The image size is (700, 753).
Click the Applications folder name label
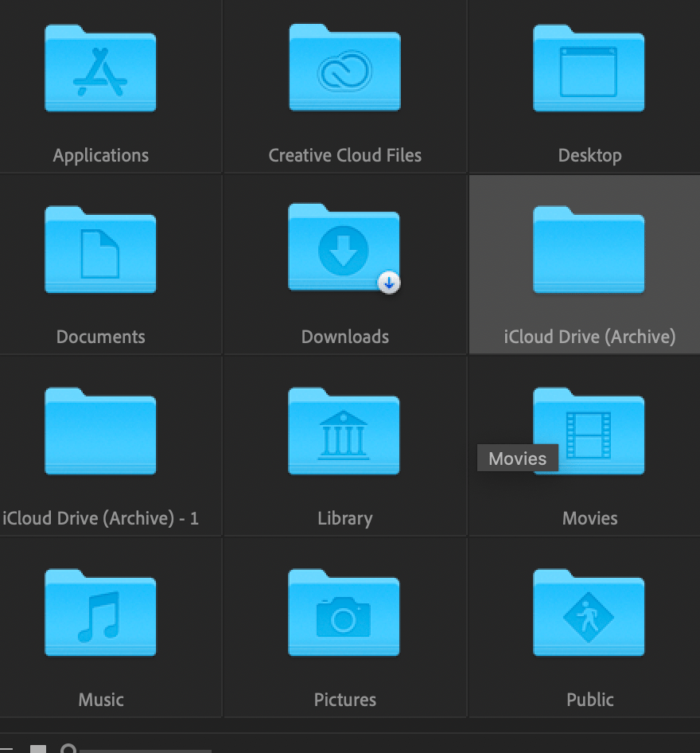[x=100, y=155]
